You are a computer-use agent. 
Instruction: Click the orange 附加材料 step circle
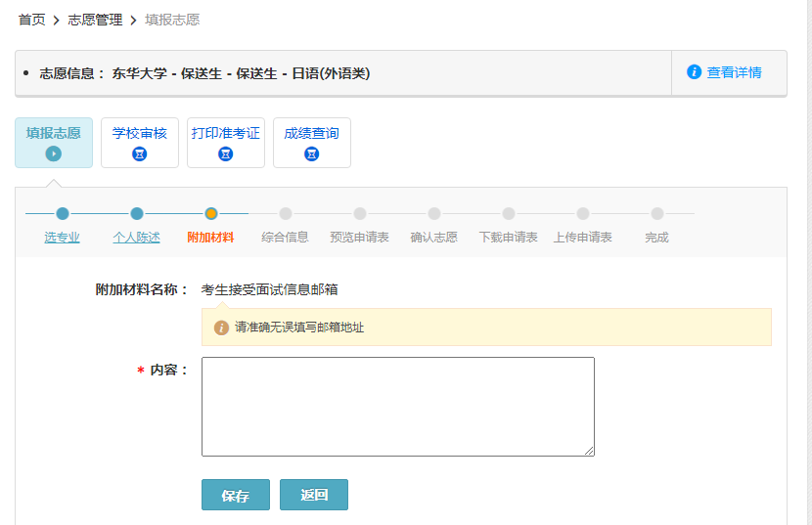(211, 213)
